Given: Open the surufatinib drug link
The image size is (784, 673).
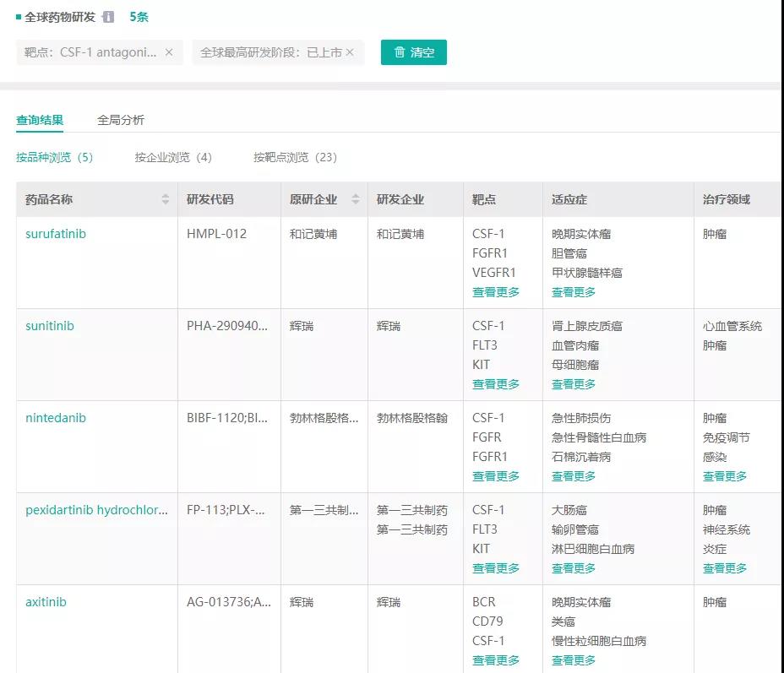Looking at the screenshot, I should coord(56,234).
